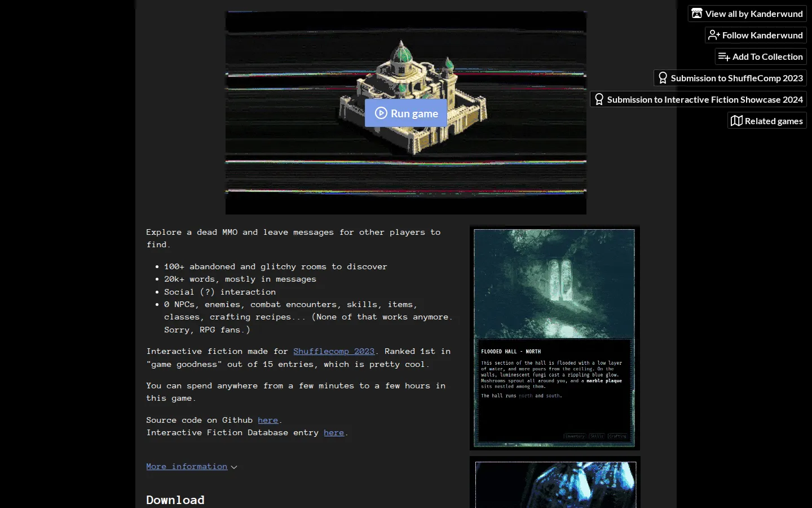Image resolution: width=812 pixels, height=508 pixels.
Task: Click the 'You can spend anywhere' paragraph
Action: pos(295,392)
